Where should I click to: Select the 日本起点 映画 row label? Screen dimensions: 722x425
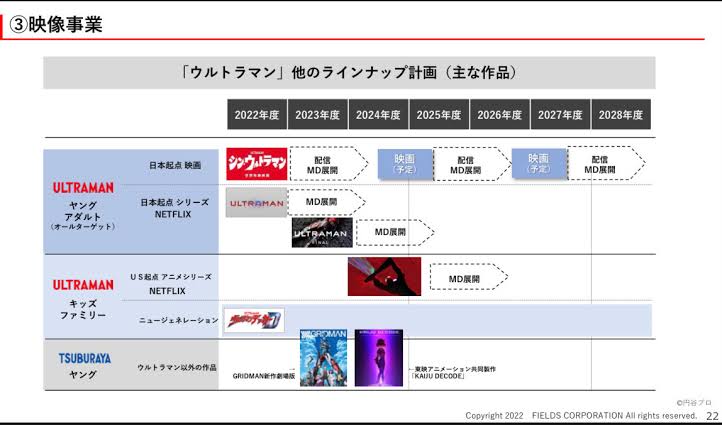175,165
